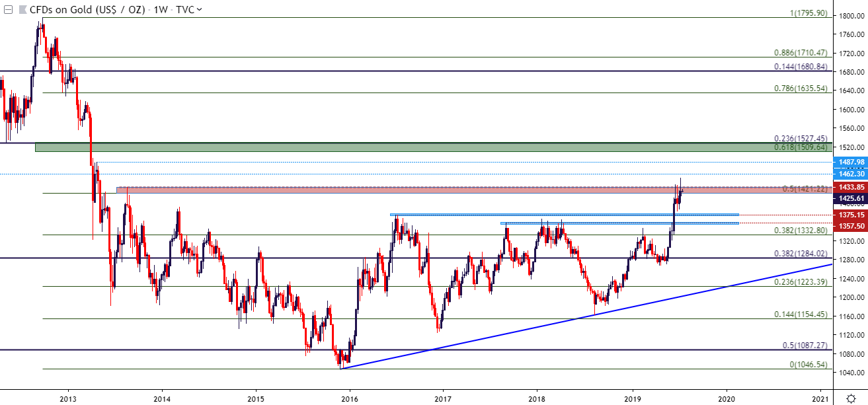
Task: Select the 1433.85 red price label
Action: [850, 188]
